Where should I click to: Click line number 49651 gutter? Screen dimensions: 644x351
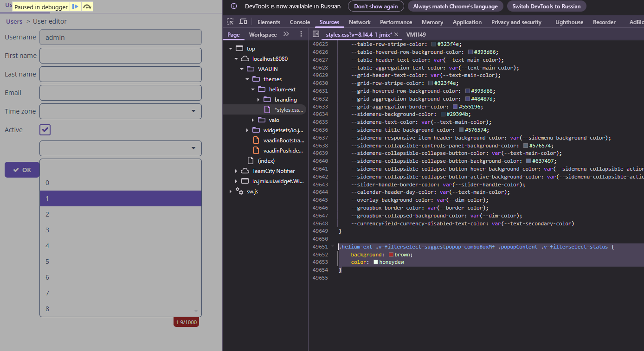[x=320, y=247]
